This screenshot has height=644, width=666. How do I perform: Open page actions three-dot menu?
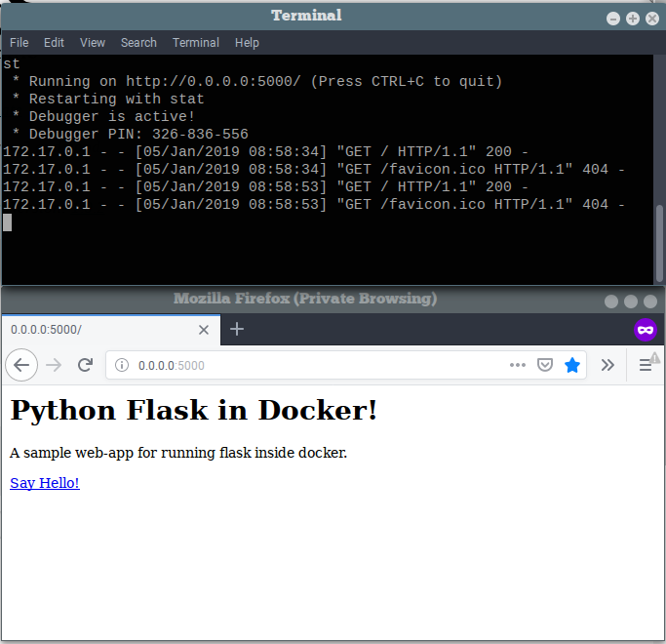tap(518, 365)
